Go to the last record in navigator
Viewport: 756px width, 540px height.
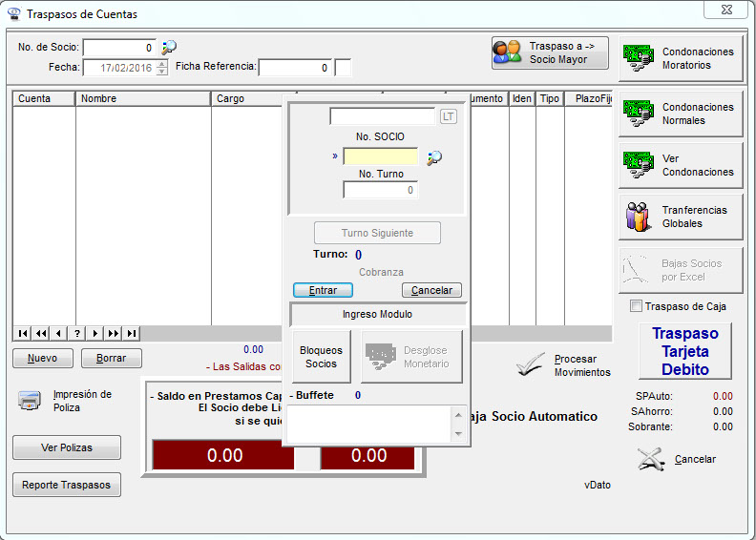[132, 333]
